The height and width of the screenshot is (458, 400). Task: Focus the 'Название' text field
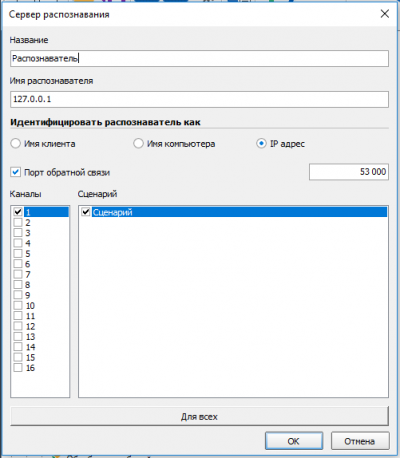click(199, 58)
